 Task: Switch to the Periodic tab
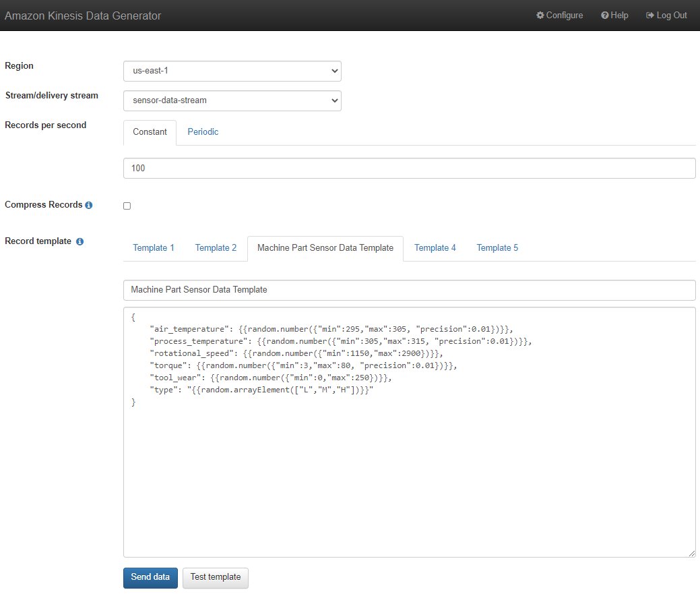pyautogui.click(x=203, y=132)
